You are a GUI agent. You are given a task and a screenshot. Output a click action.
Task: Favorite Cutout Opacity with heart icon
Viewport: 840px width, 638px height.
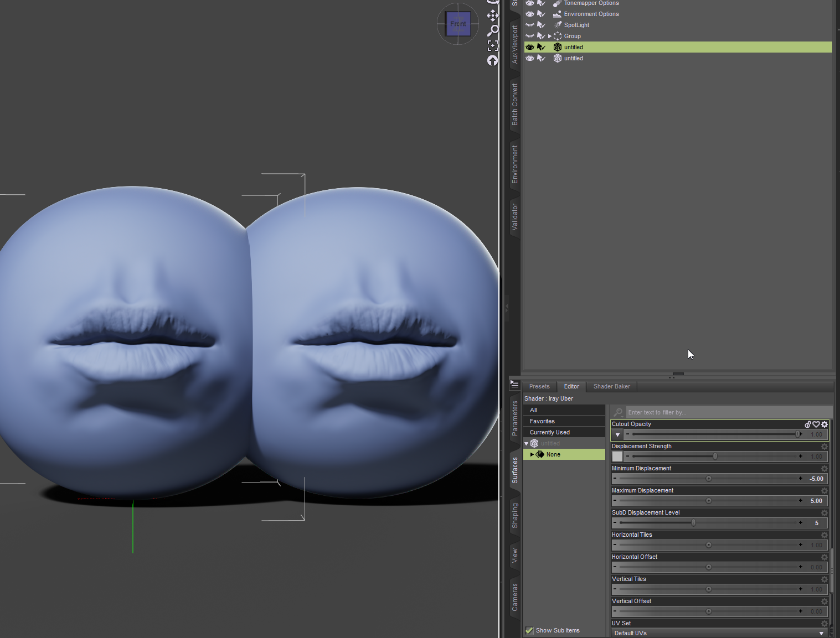click(x=816, y=424)
